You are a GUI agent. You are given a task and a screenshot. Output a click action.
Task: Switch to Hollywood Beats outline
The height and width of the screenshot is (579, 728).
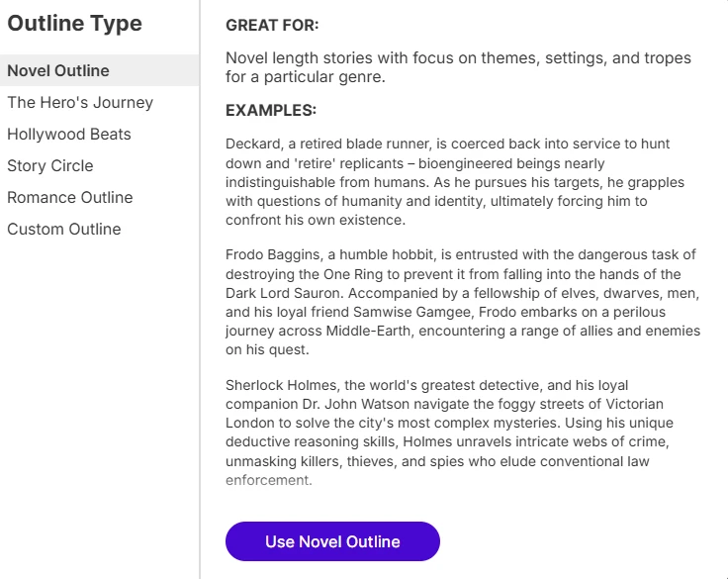click(x=69, y=135)
